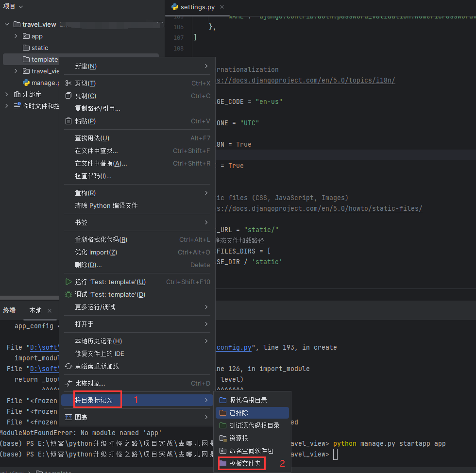Open the 打开于 submenu
The width and height of the screenshot is (476, 473).
coord(137,324)
